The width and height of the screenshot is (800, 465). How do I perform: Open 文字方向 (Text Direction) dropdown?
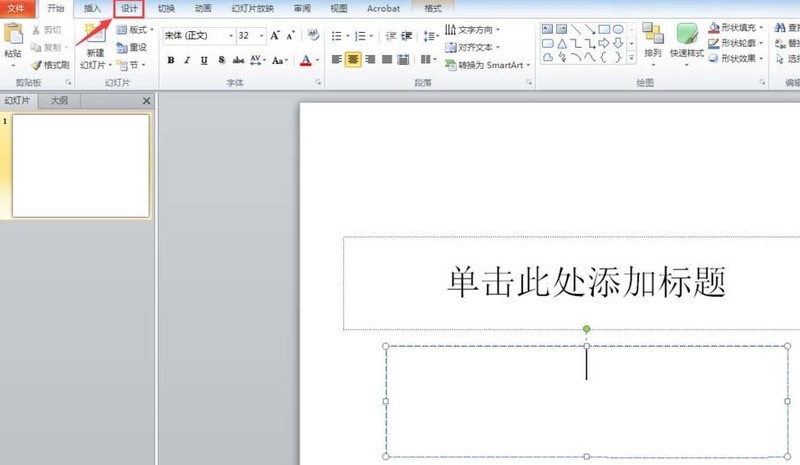tap(472, 30)
